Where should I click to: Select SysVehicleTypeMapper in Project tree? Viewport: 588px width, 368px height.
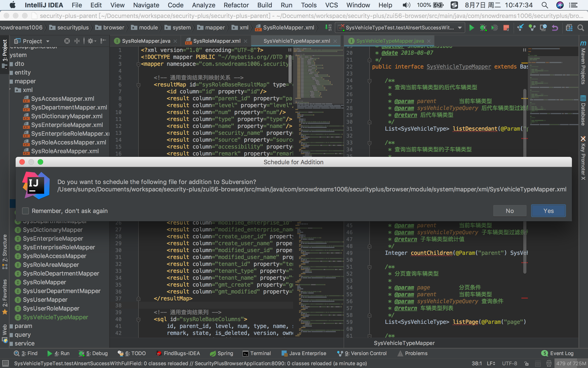pyautogui.click(x=55, y=317)
